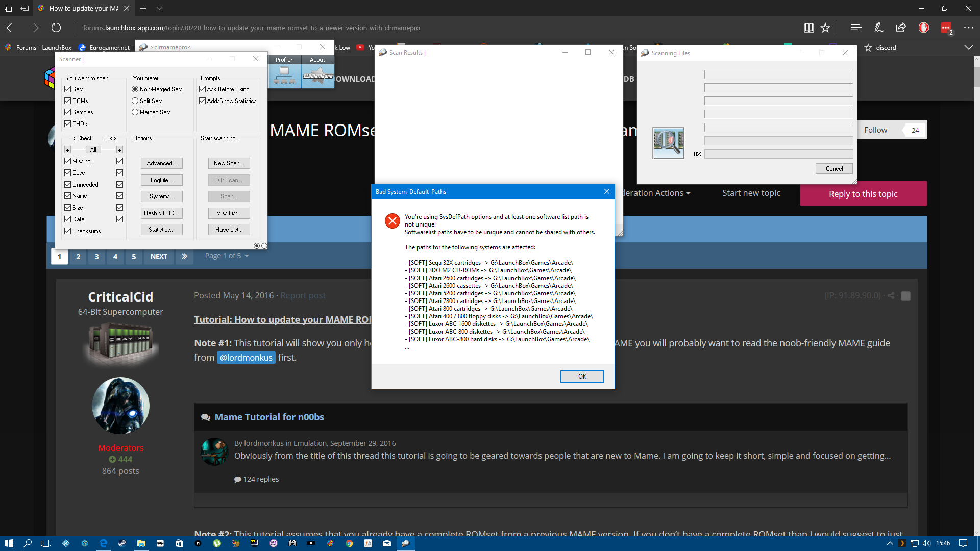This screenshot has height=551, width=980.
Task: Toggle the ROMs checkbox in Scanner
Action: click(67, 101)
